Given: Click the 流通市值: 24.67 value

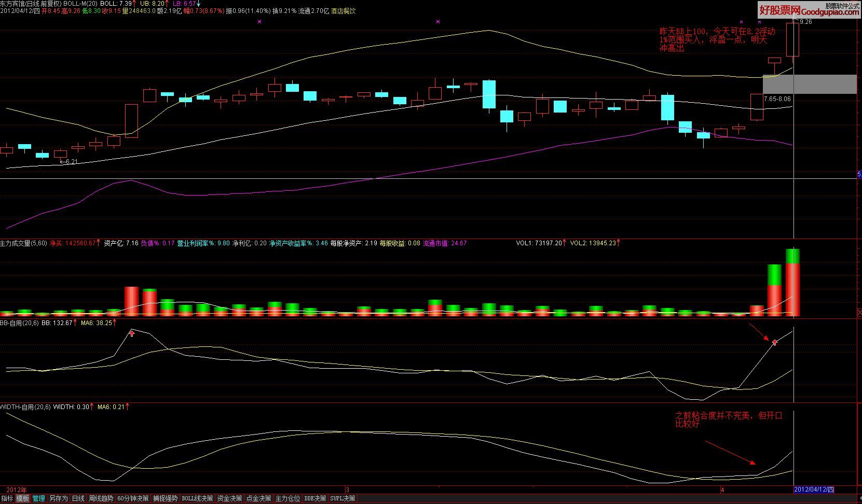Looking at the screenshot, I should 445,243.
